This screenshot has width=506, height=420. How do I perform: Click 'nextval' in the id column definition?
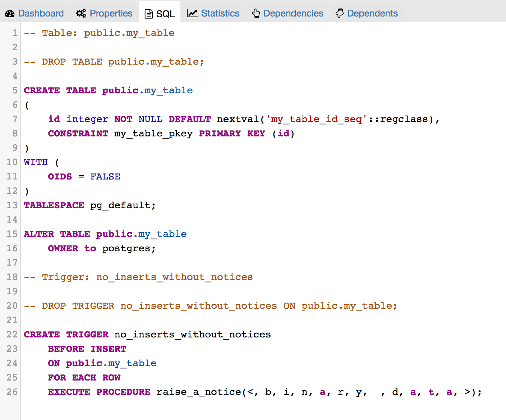(x=238, y=119)
